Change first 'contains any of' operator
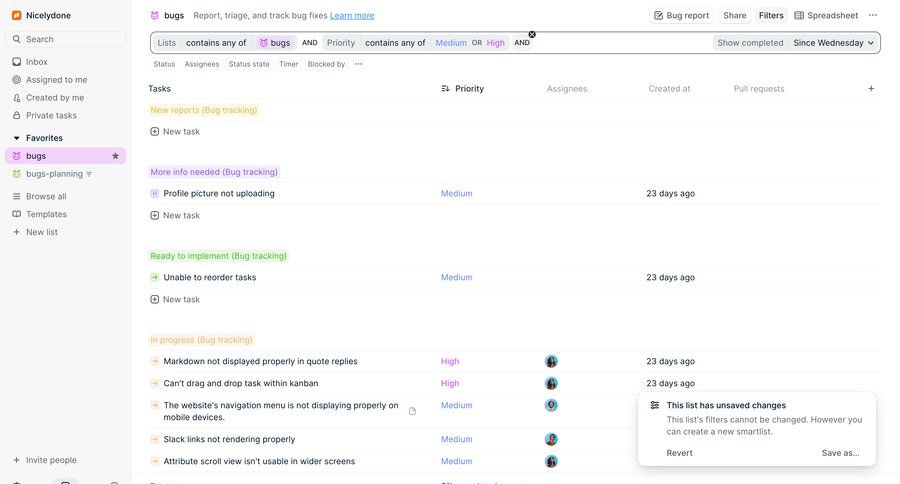Viewport: 900px width, 484px height. [216, 42]
